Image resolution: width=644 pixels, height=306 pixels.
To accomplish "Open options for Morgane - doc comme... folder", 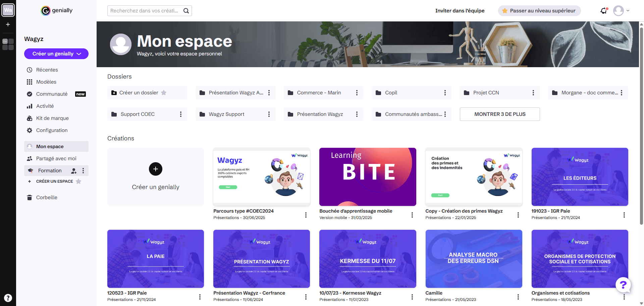I will tap(622, 93).
